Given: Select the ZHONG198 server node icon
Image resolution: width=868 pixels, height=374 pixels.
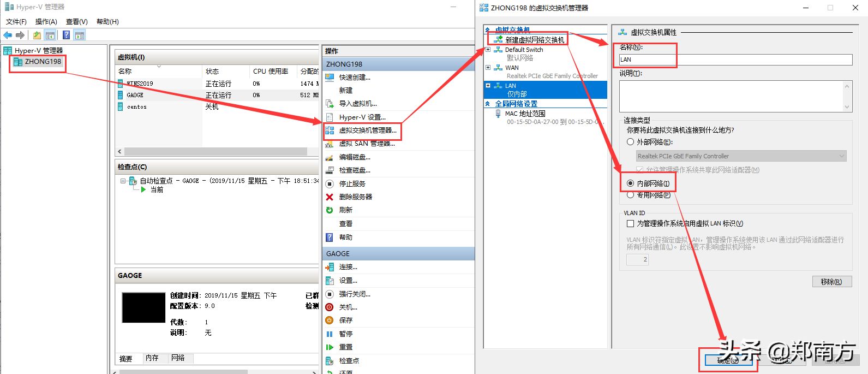Looking at the screenshot, I should pyautogui.click(x=18, y=62).
